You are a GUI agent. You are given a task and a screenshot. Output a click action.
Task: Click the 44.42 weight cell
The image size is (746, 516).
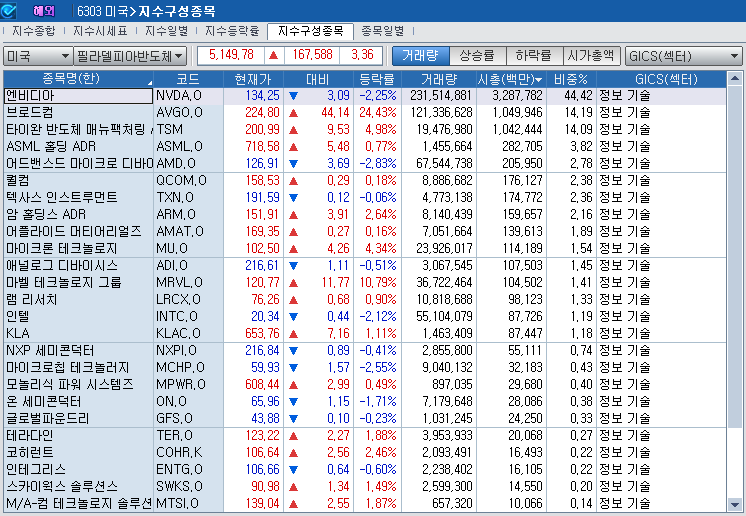571,96
